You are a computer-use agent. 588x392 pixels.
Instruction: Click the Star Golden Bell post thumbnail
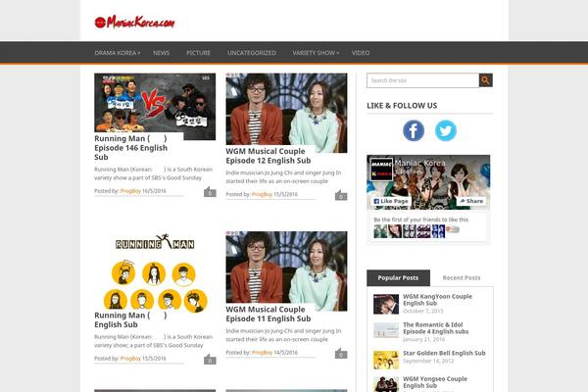pyautogui.click(x=386, y=360)
